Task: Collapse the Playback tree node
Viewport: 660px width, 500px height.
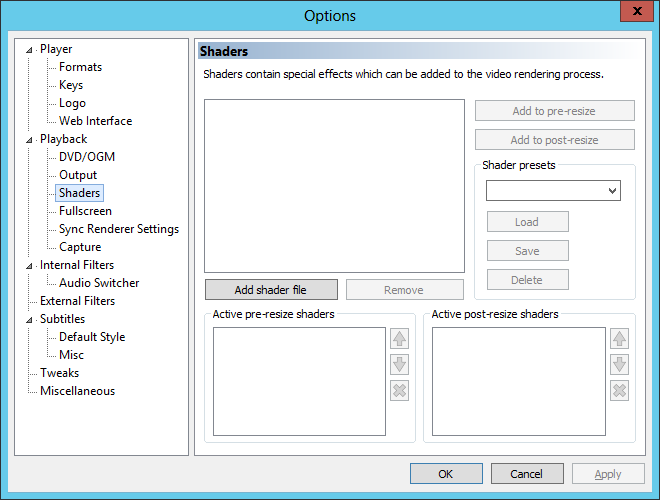Action: coord(30,140)
